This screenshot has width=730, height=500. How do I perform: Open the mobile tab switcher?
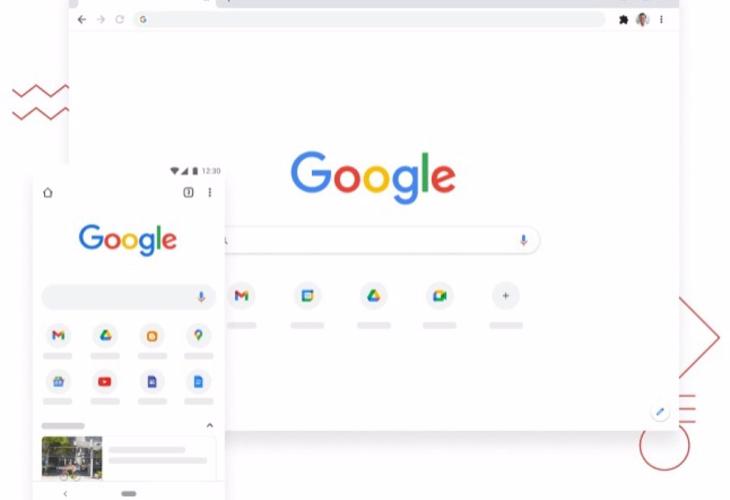[188, 192]
